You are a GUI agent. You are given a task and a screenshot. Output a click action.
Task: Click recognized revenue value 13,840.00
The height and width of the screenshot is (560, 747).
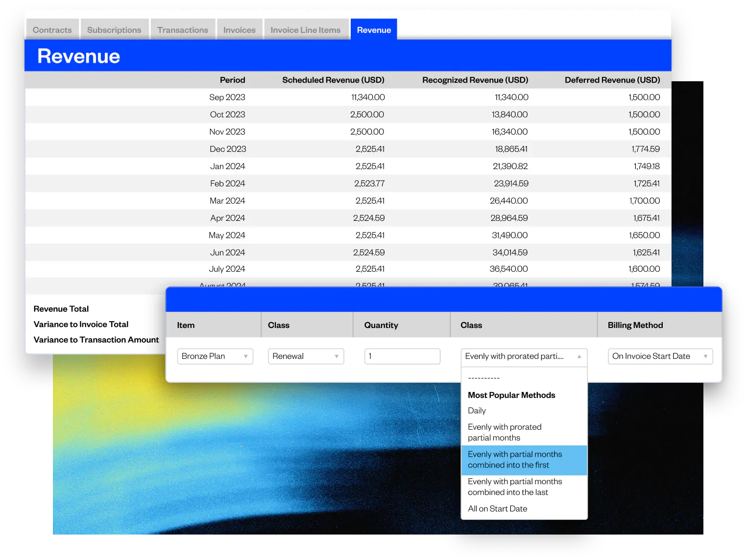510,115
